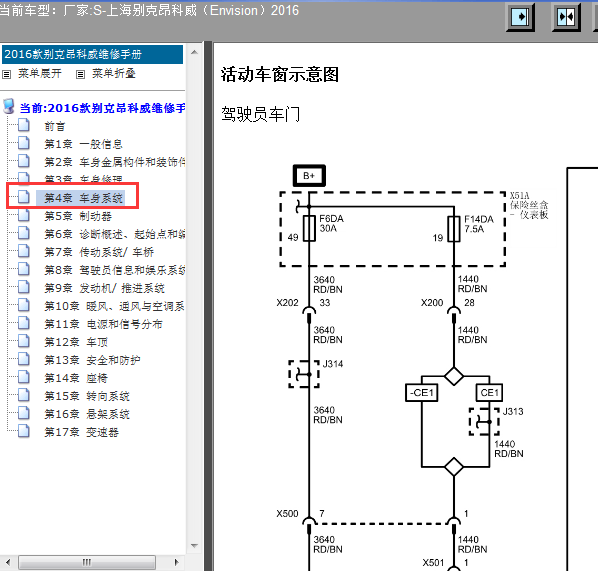Click the page icon beside 第9章
This screenshot has width=598, height=571.
(x=24, y=286)
